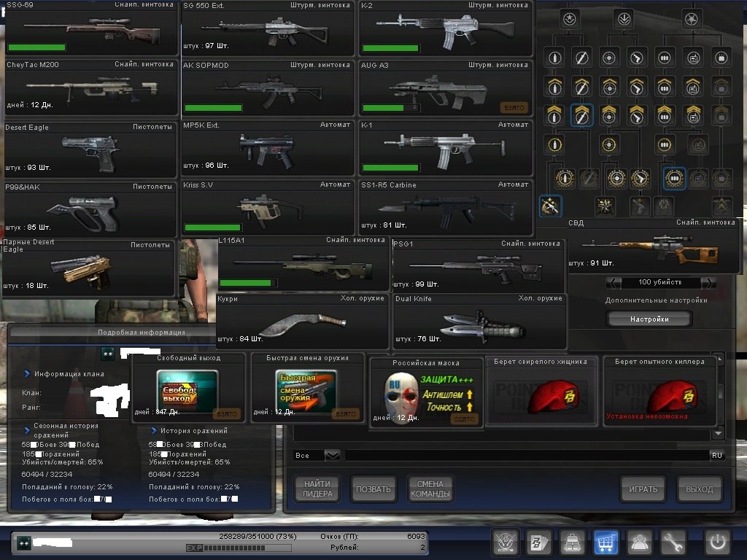Select the PSG1 sniper rifle card

[x=479, y=266]
